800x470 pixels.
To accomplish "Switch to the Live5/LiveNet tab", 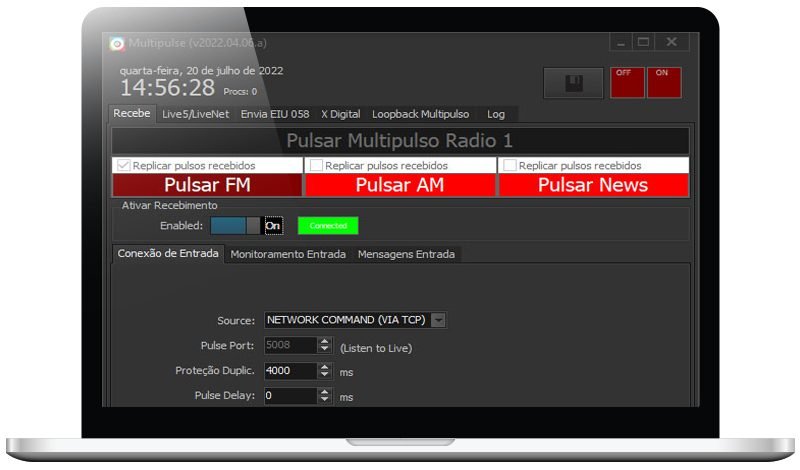I will tap(195, 114).
